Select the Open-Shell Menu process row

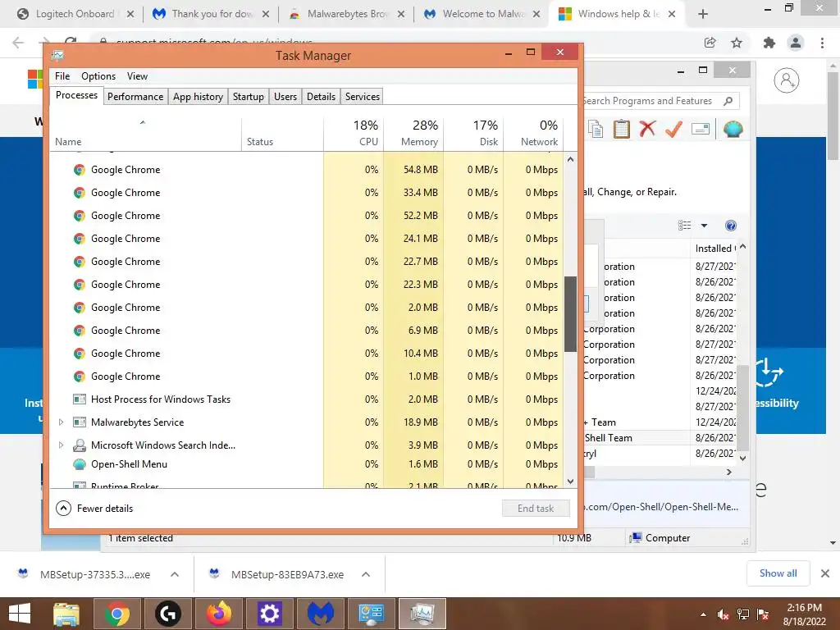click(x=307, y=464)
